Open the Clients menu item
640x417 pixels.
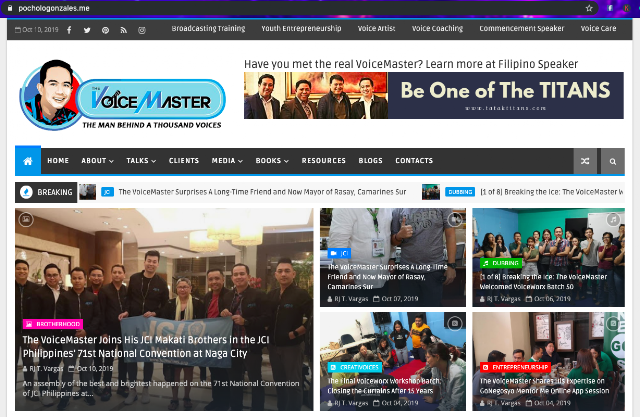click(184, 161)
